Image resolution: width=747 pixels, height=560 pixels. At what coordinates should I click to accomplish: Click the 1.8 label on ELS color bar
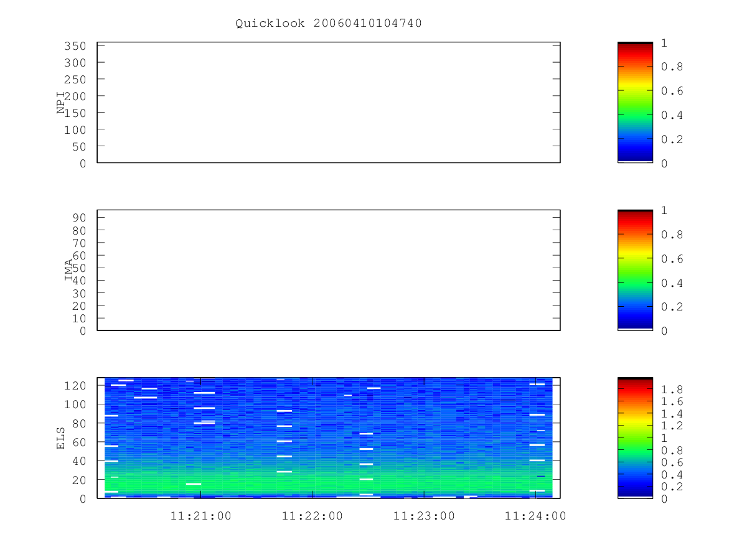672,389
